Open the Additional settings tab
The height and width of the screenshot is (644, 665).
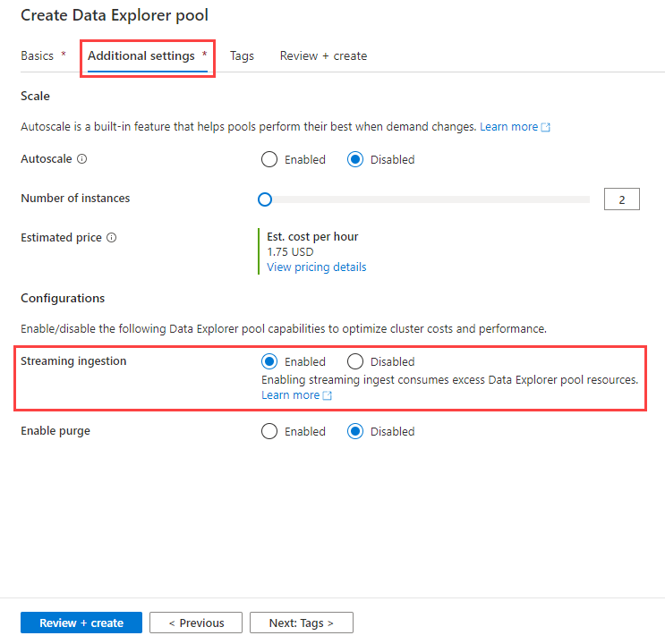[147, 56]
